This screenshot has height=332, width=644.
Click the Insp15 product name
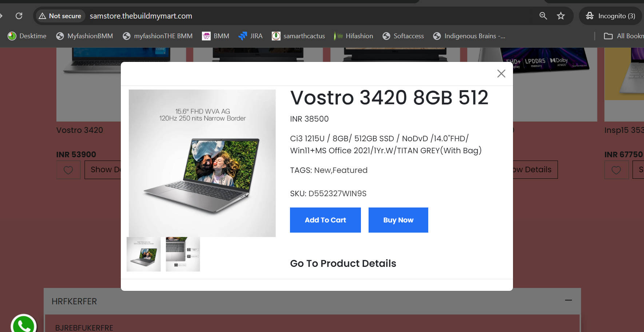[624, 130]
